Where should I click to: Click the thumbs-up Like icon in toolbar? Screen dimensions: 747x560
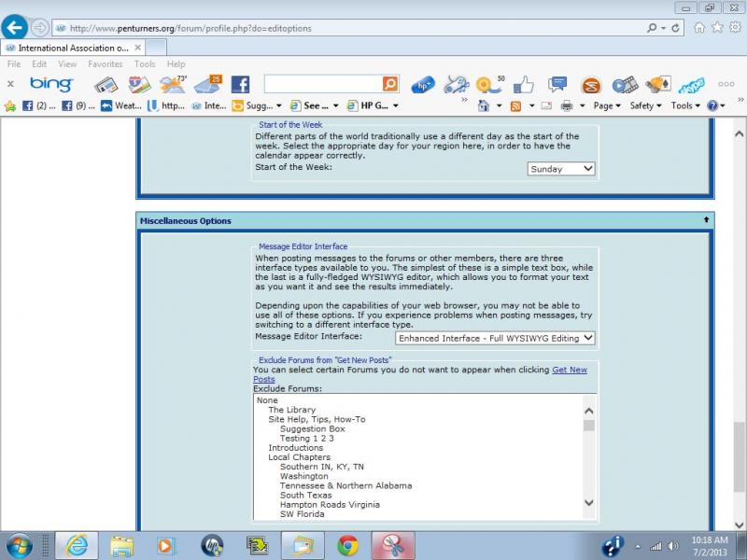[523, 85]
